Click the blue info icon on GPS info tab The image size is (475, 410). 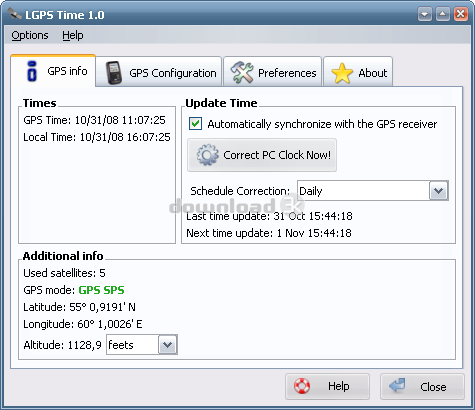(32, 71)
